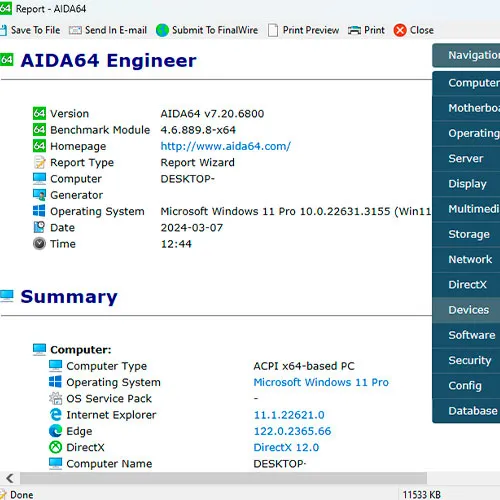The height and width of the screenshot is (500, 500).
Task: Click the Save To File toolbar button
Action: point(30,30)
